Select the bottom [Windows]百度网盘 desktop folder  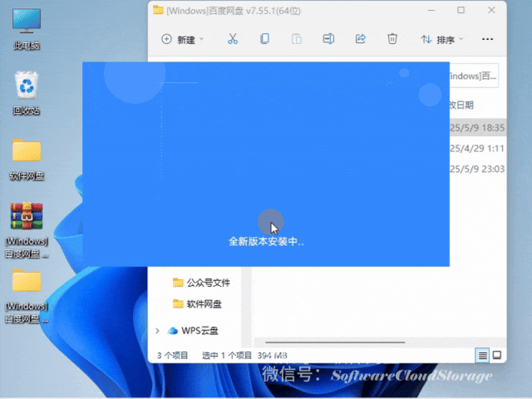pos(27,296)
